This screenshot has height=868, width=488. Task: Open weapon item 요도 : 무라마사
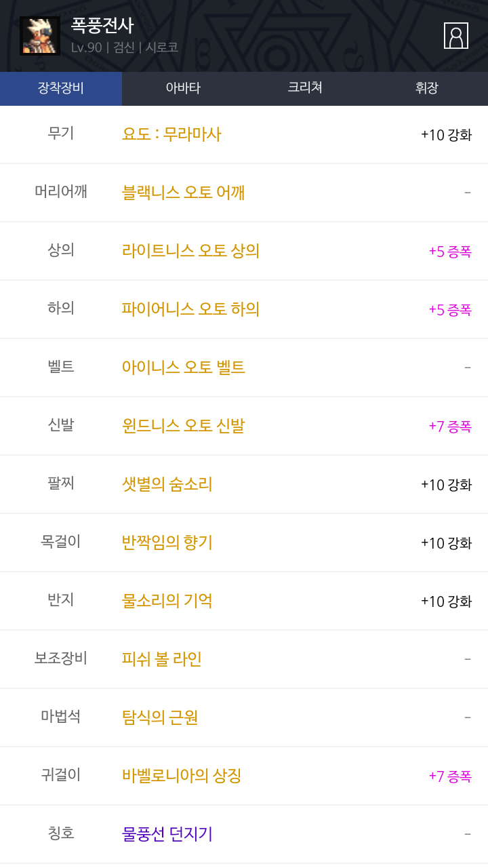click(x=171, y=134)
